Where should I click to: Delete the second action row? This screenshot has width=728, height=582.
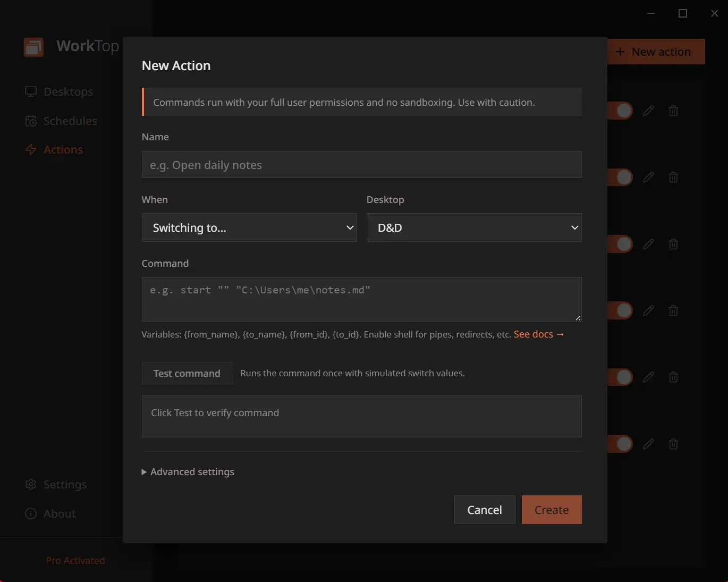(673, 177)
